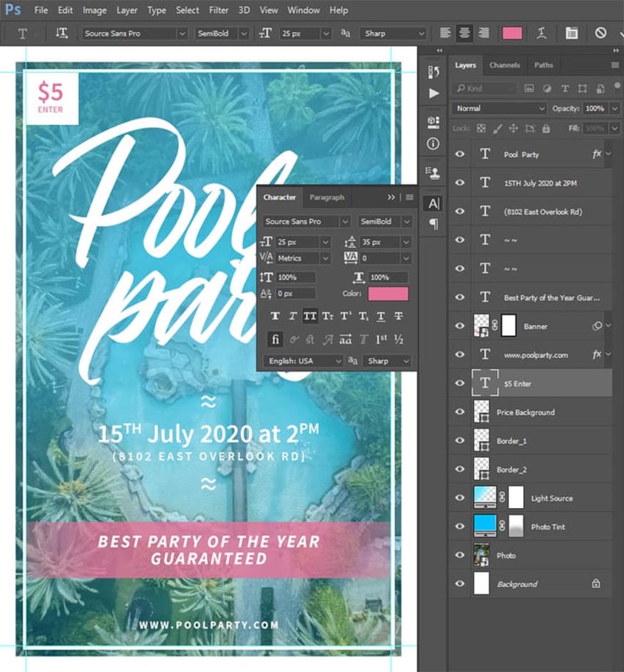Image resolution: width=624 pixels, height=672 pixels.
Task: Open the Character panel icon in dock
Action: (434, 203)
